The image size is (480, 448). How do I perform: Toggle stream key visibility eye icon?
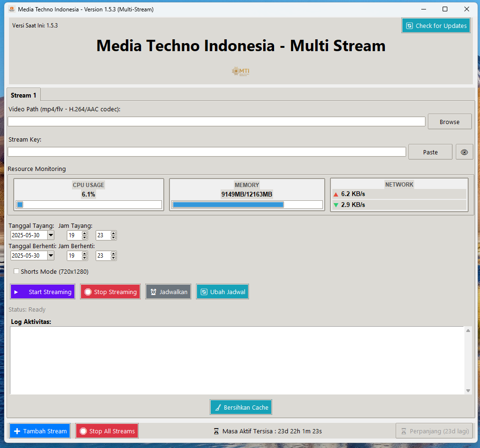464,152
